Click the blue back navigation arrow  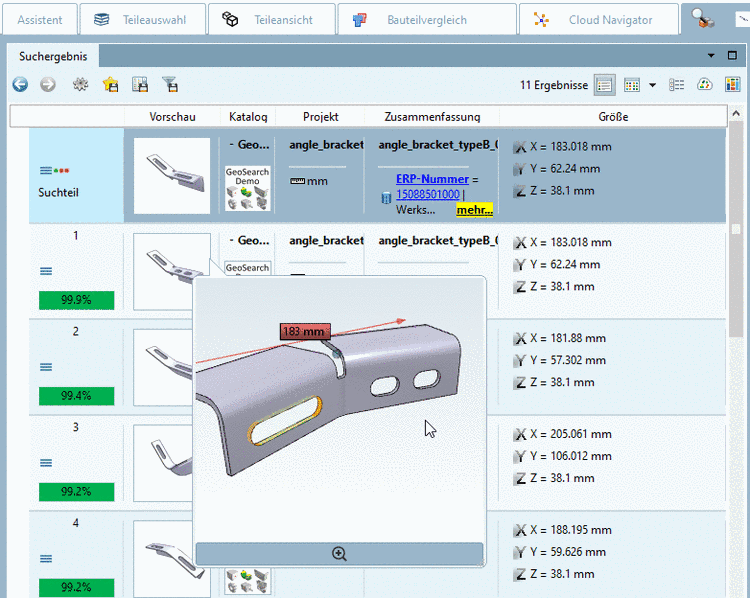point(20,85)
